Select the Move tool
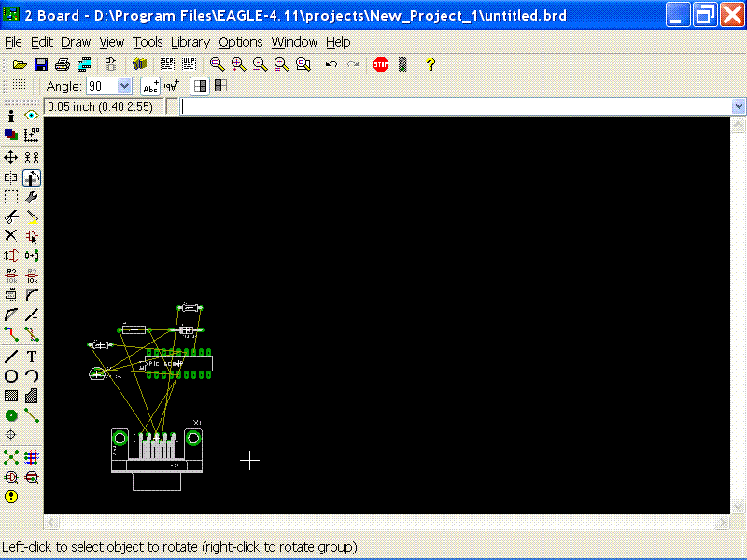Screen dimensions: 747x560 [x=11, y=158]
